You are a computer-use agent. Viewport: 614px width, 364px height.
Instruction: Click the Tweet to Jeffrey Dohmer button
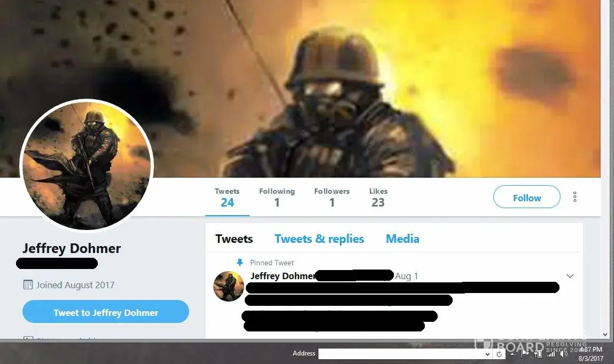pyautogui.click(x=106, y=312)
